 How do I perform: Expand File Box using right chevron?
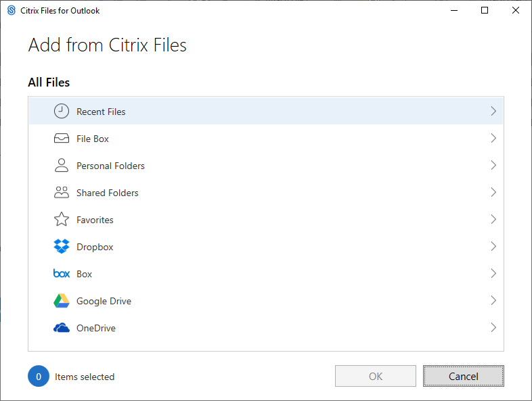(x=493, y=139)
